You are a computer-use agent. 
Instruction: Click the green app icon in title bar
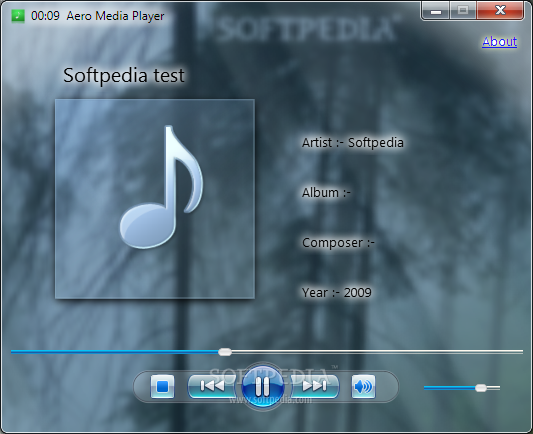point(18,16)
